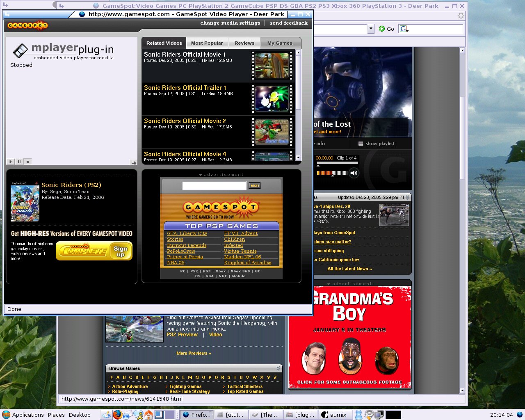Open search engine dropdown in search box
This screenshot has height=420, width=525.
tap(404, 29)
